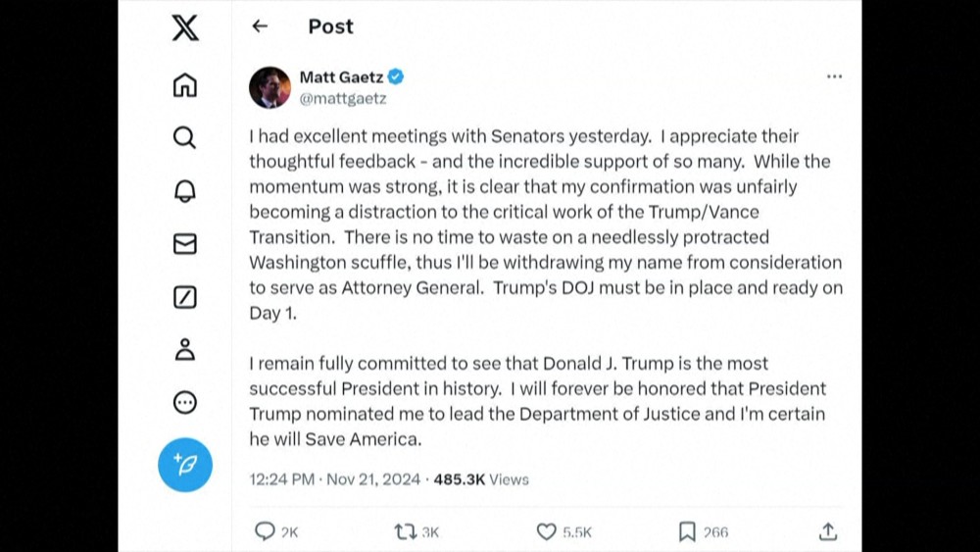The height and width of the screenshot is (552, 980).
Task: Click the @mattgaetz handle
Action: tap(342, 98)
